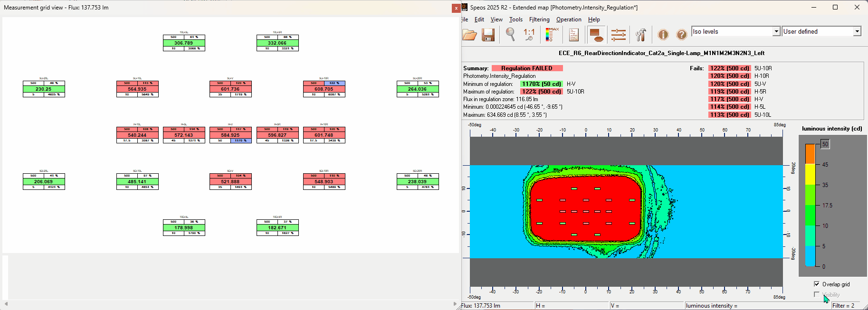Click the left arrow of grid view scrollbar
868x310 pixels.
click(6, 304)
